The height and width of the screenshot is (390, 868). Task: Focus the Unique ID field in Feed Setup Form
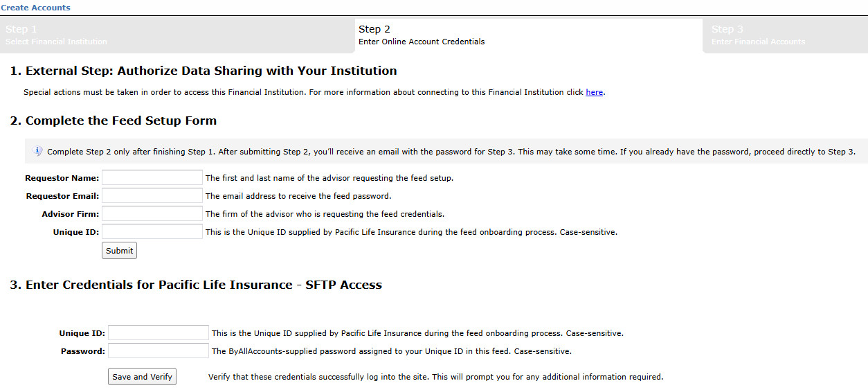click(x=152, y=232)
